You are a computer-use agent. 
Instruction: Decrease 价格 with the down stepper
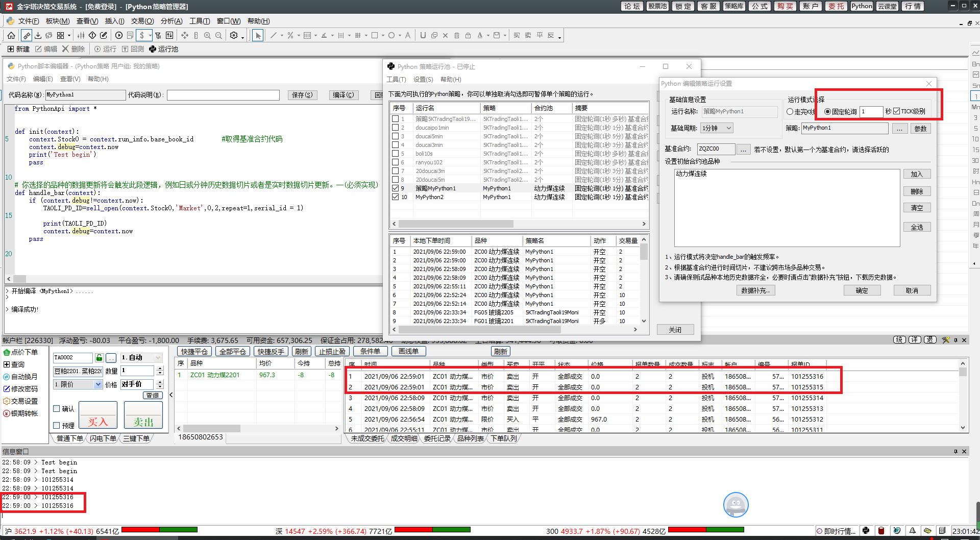(x=160, y=387)
